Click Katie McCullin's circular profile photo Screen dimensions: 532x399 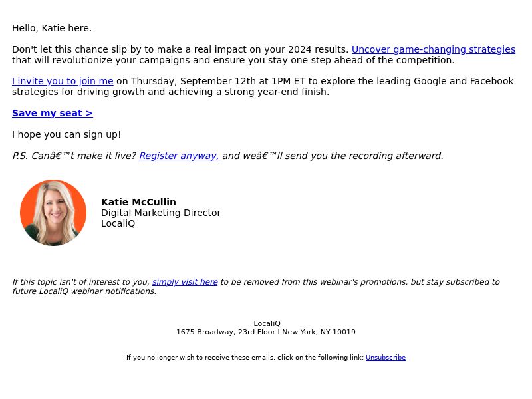(53, 213)
